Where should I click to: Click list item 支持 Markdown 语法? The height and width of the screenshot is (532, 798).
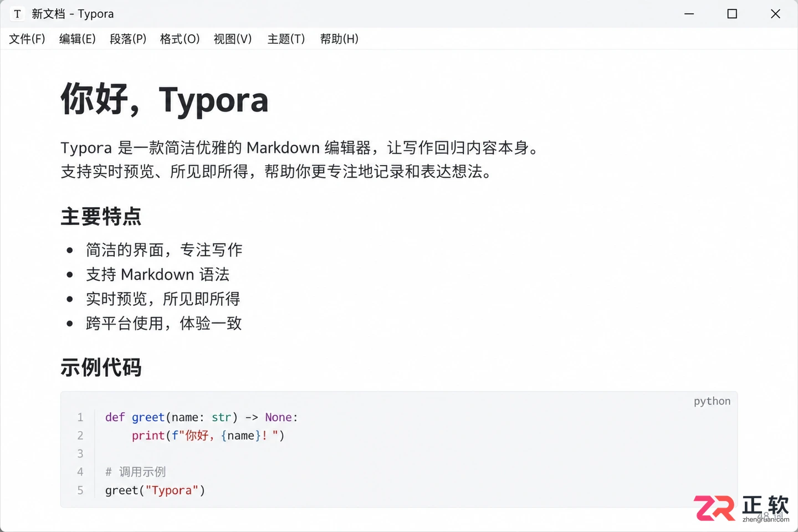click(158, 274)
